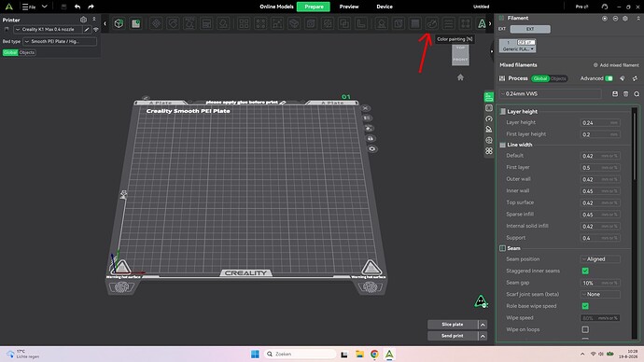Image resolution: width=644 pixels, height=362 pixels.
Task: Click filament 1 color swatch
Action: pos(508,42)
